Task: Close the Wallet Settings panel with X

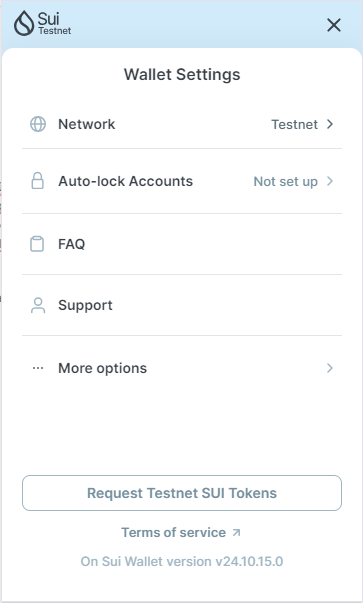Action: pyautogui.click(x=334, y=25)
